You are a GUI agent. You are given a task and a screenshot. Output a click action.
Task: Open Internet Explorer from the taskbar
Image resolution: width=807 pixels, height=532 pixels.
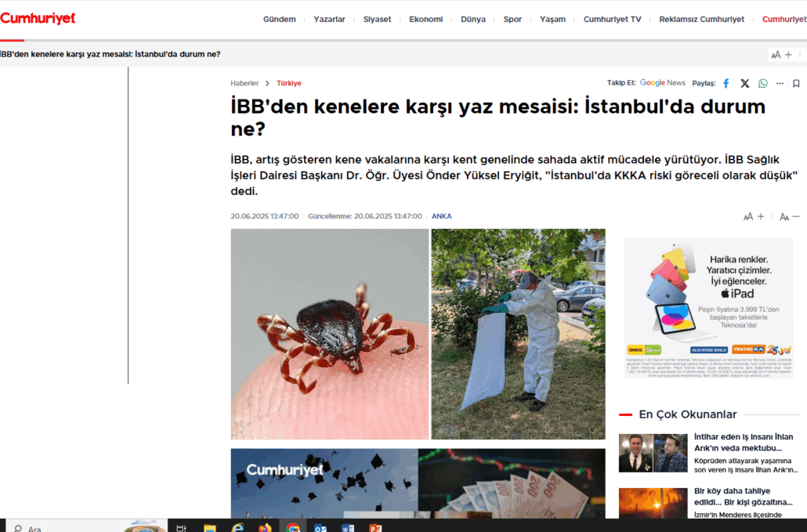click(x=237, y=528)
